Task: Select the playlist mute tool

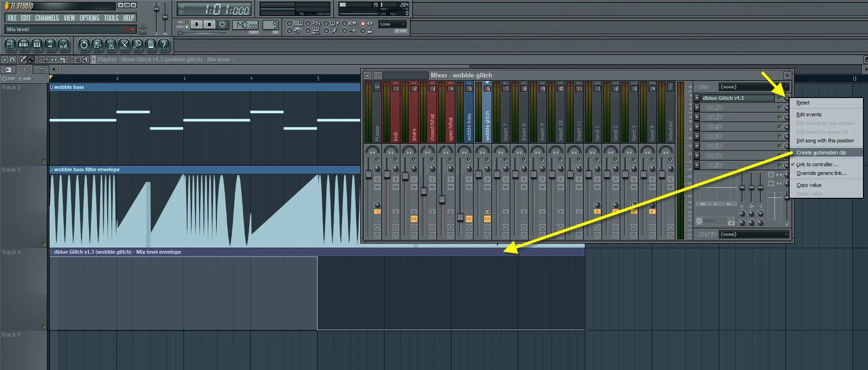Action: (46, 60)
